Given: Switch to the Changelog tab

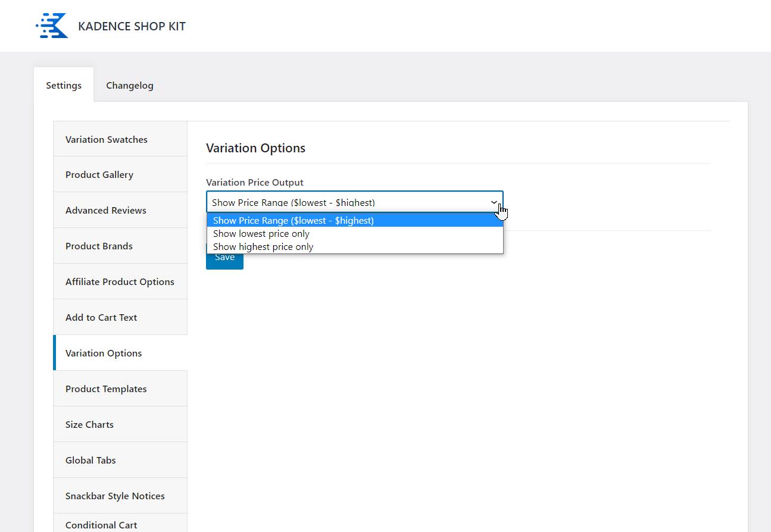Looking at the screenshot, I should pyautogui.click(x=129, y=85).
